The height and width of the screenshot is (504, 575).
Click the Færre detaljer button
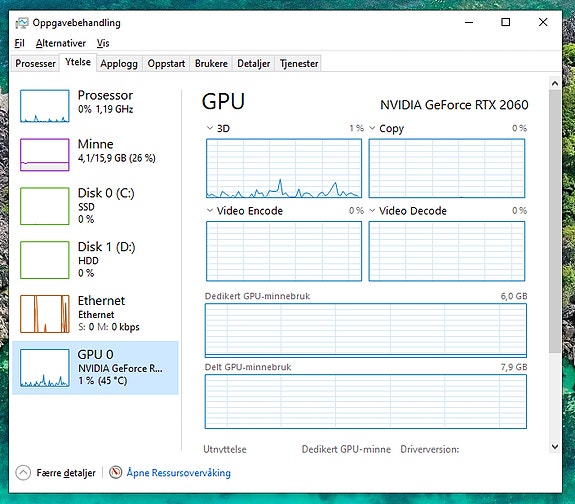coord(56,472)
